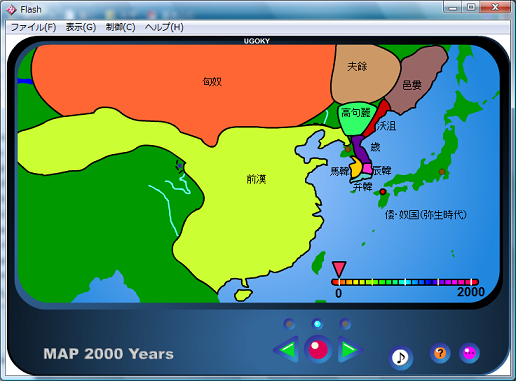Minimize the Flash window

coord(453,7)
